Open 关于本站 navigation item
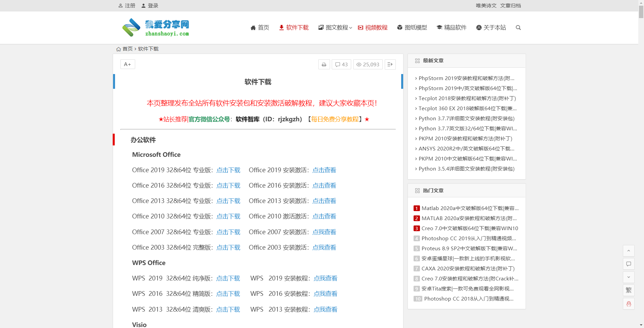 (x=491, y=28)
